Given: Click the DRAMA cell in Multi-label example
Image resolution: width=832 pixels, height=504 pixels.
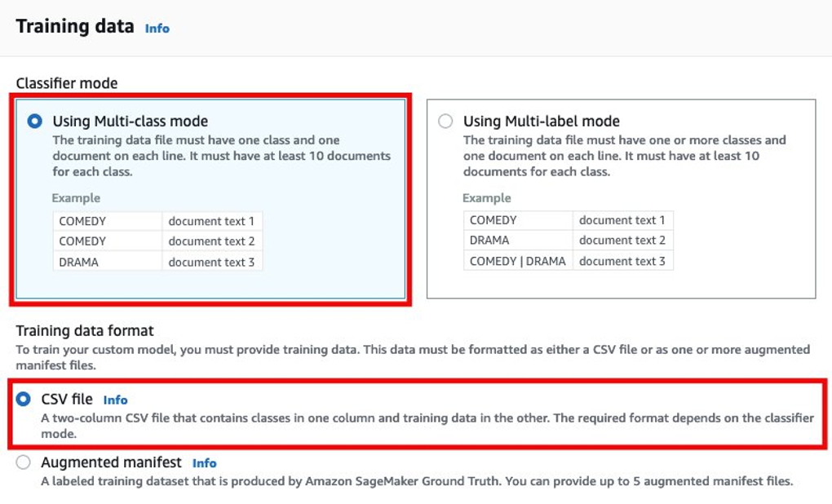Looking at the screenshot, I should click(x=489, y=240).
